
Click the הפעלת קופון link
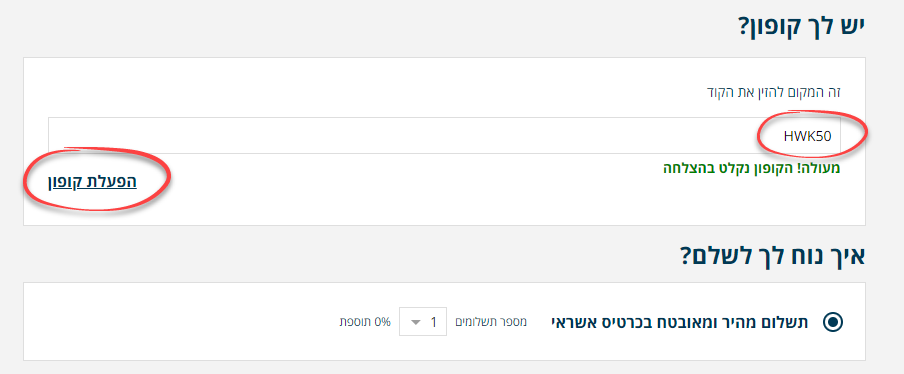(x=92, y=182)
